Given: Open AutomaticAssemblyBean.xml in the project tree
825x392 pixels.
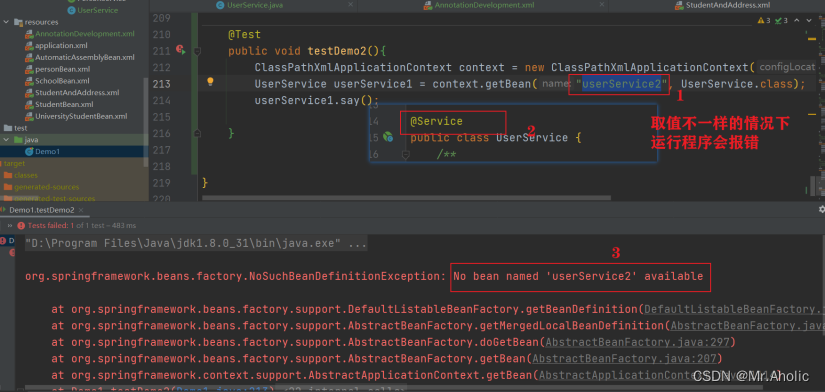Looking at the screenshot, I should pyautogui.click(x=85, y=57).
